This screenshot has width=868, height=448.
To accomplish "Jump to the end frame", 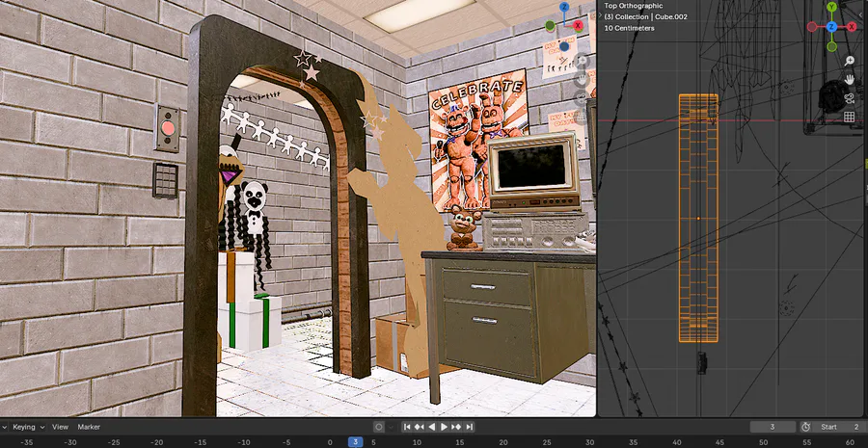I will coord(470,427).
